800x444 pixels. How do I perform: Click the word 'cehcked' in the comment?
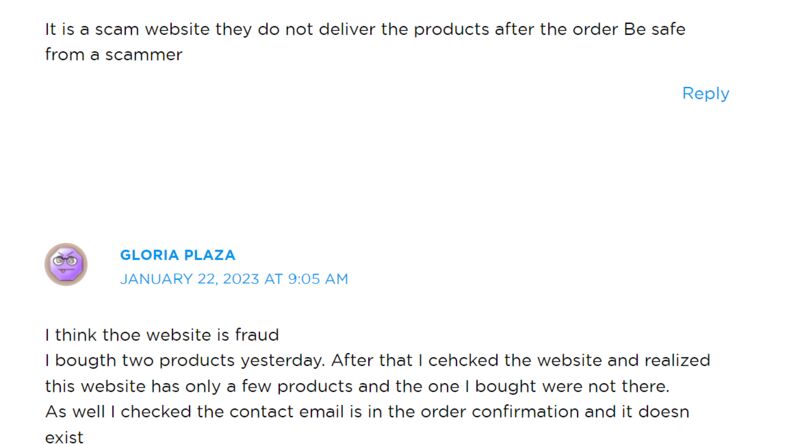(463, 360)
